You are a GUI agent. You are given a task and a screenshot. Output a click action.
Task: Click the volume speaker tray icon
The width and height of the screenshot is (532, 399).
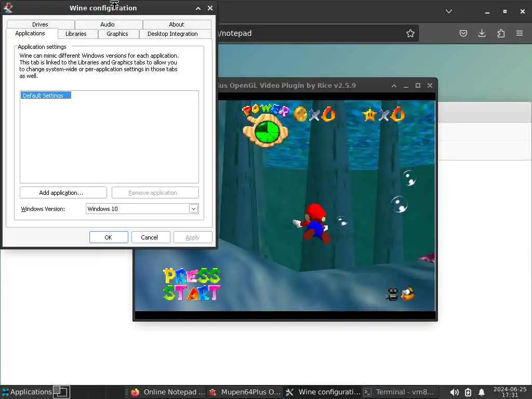(454, 392)
